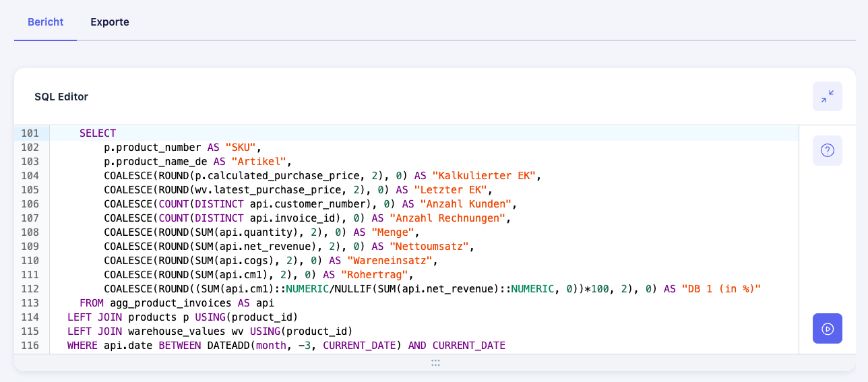Screen dimensions: 868x382
Task: Click the editor resize grip handle
Action: pos(435,362)
